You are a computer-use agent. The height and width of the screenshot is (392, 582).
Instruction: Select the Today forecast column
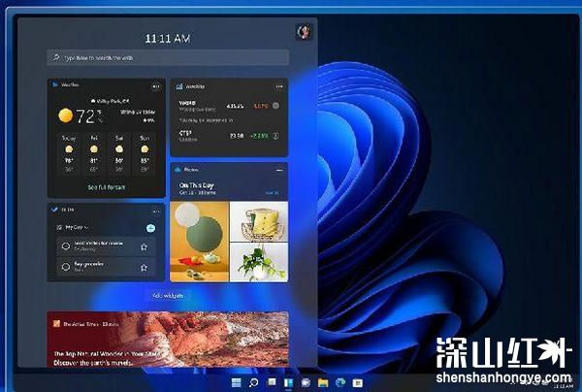(x=69, y=153)
